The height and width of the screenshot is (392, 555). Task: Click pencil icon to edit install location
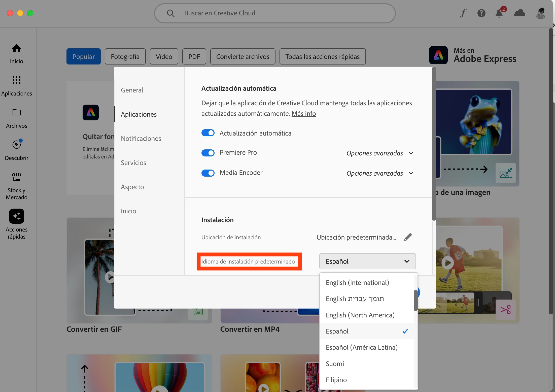[408, 237]
